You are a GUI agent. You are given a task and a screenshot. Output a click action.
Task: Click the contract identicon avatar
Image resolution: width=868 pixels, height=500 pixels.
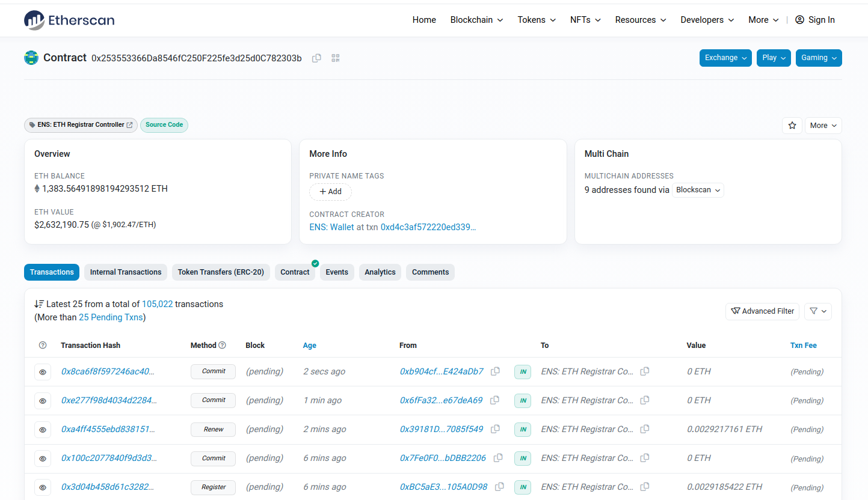[x=31, y=58]
